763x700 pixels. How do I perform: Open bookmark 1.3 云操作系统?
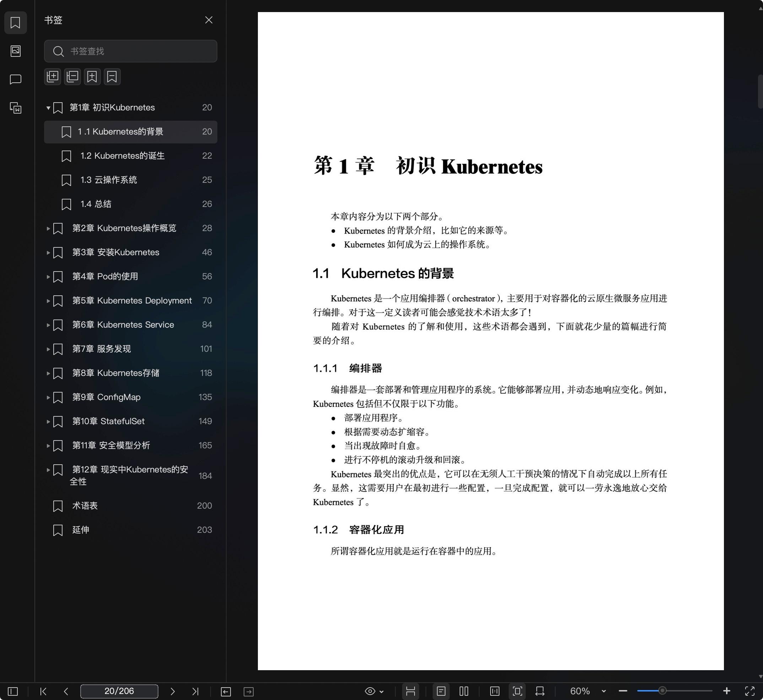pyautogui.click(x=131, y=180)
